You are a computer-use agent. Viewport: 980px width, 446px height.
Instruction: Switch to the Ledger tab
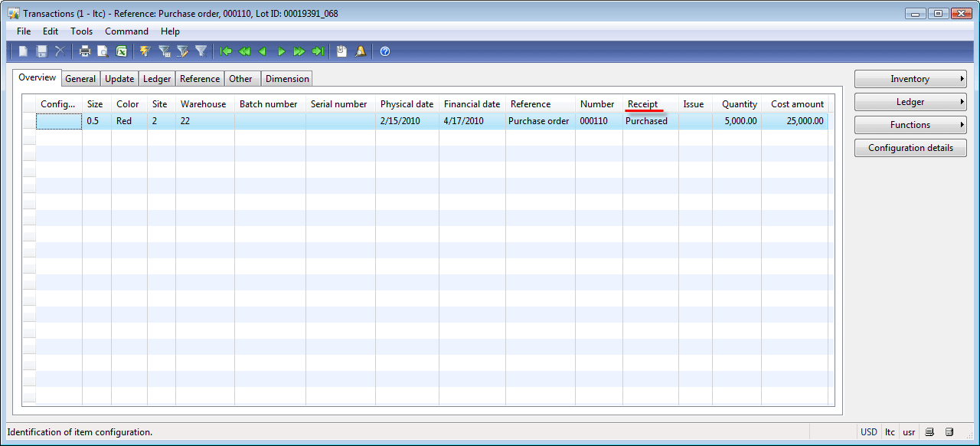click(x=157, y=78)
